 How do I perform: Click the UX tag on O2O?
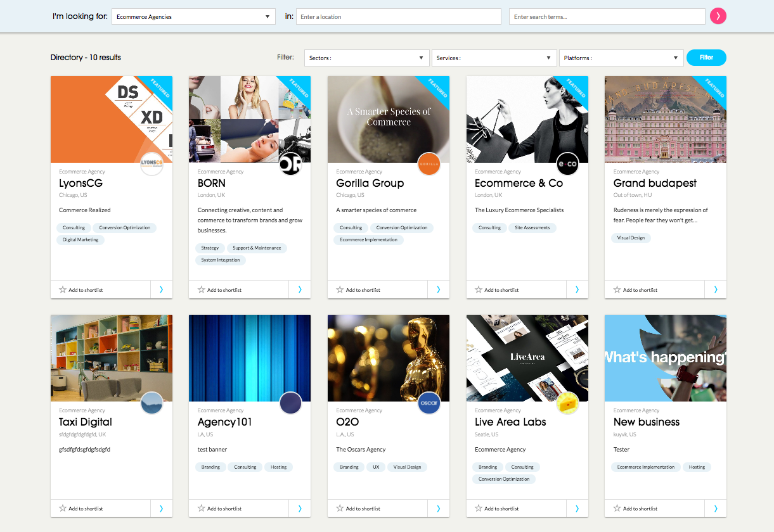click(x=376, y=467)
